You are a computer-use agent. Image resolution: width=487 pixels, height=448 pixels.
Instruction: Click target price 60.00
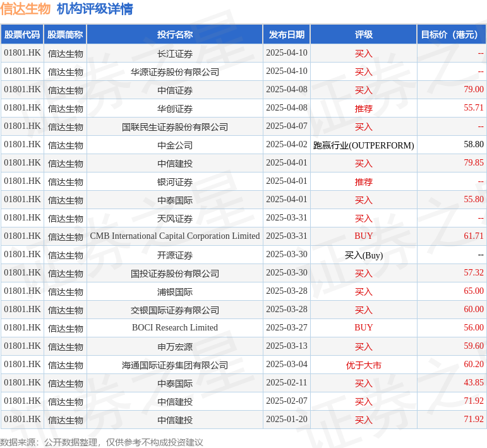tap(474, 310)
